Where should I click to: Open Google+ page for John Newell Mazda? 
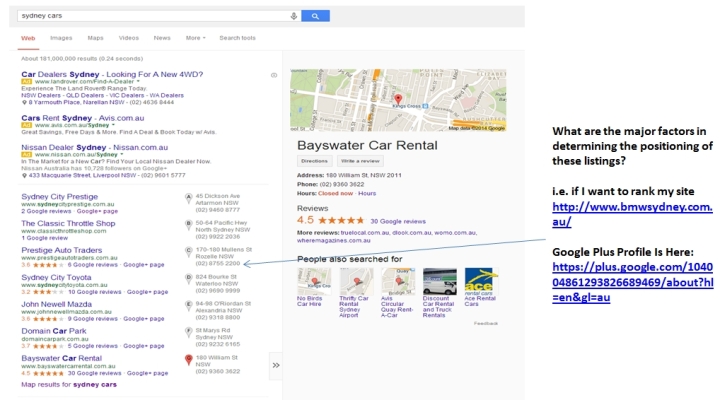[144, 319]
